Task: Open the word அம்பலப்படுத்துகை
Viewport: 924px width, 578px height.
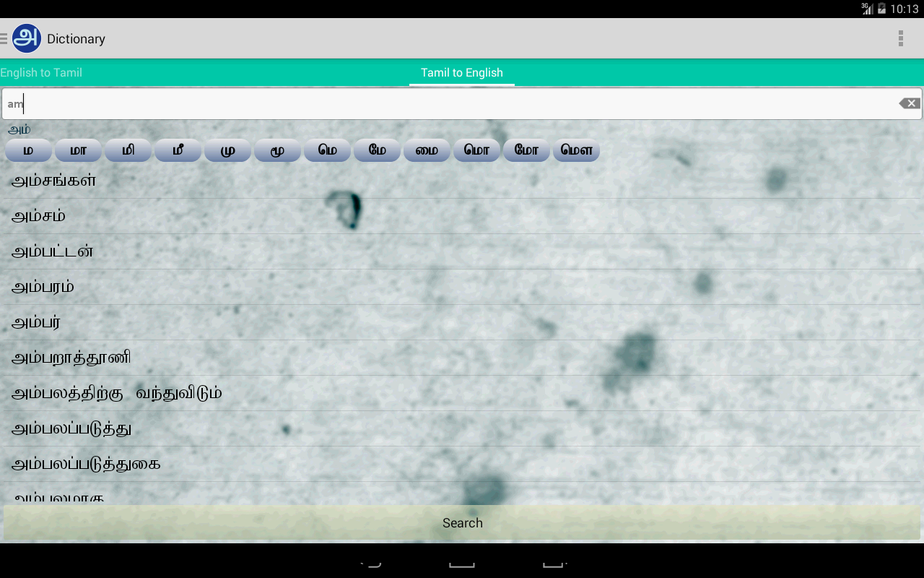Action: (x=462, y=464)
